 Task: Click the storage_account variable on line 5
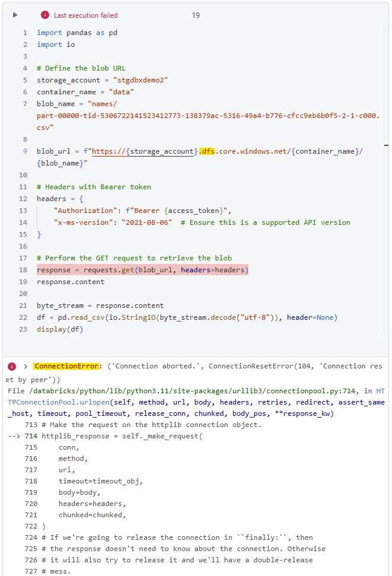(71, 79)
